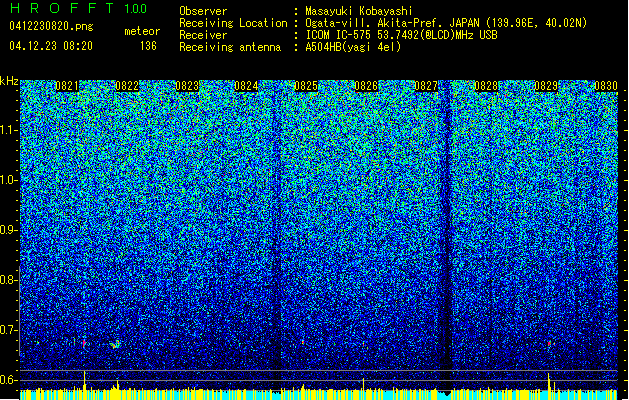Viewport: 629px width, 400px height.
Task: Click the red meteor echo below 0829
Action: (x=549, y=343)
